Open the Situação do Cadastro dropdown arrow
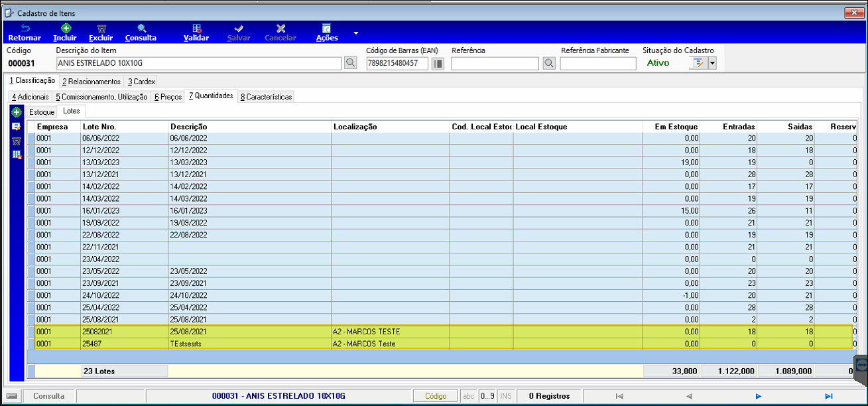This screenshot has height=406, width=868. point(712,64)
